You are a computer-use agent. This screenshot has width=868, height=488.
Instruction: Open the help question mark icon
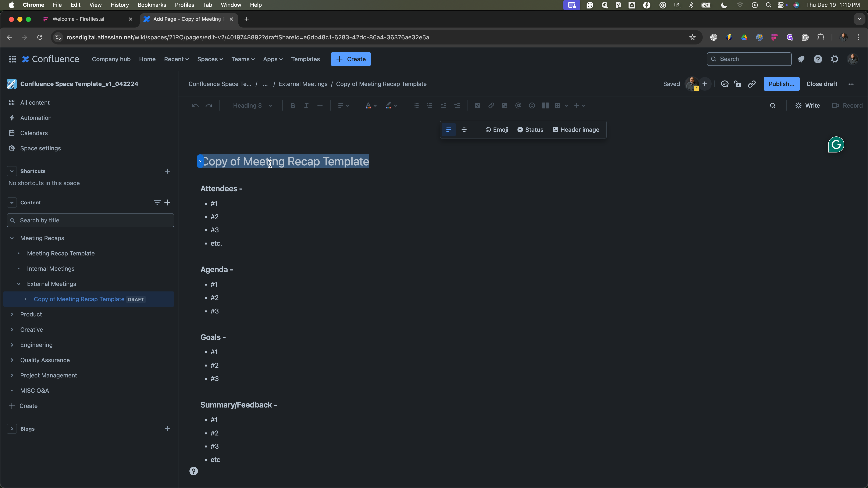tap(818, 59)
